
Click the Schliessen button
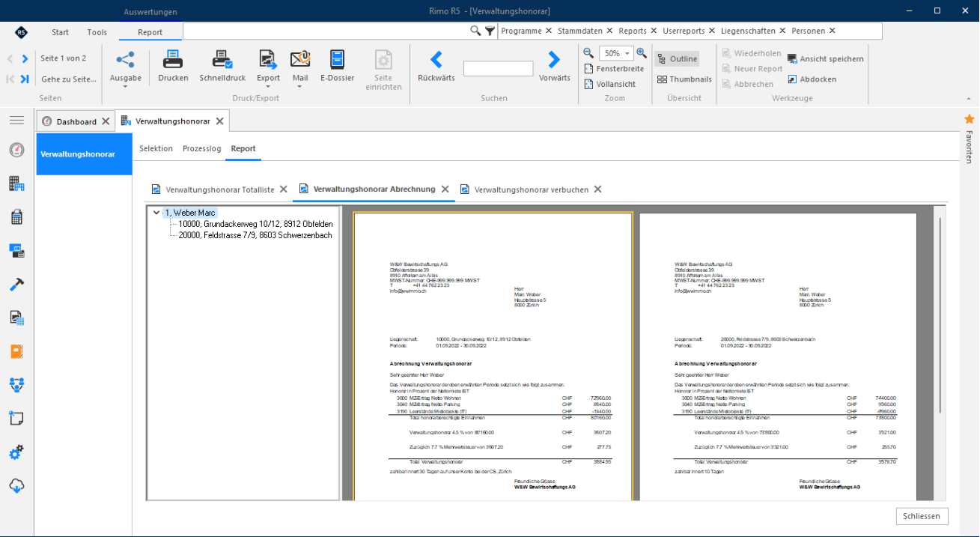[922, 516]
